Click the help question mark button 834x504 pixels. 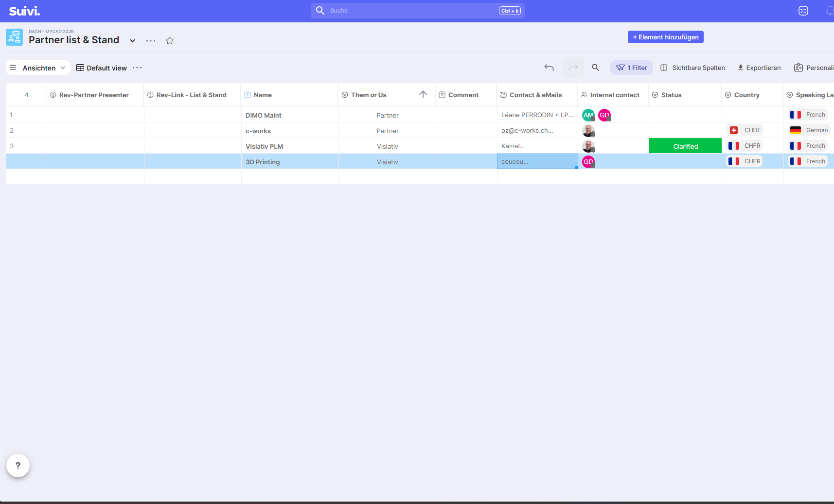coord(18,466)
